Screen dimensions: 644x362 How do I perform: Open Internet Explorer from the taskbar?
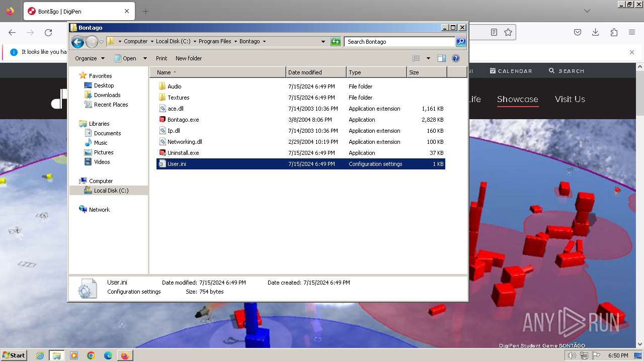[40, 355]
